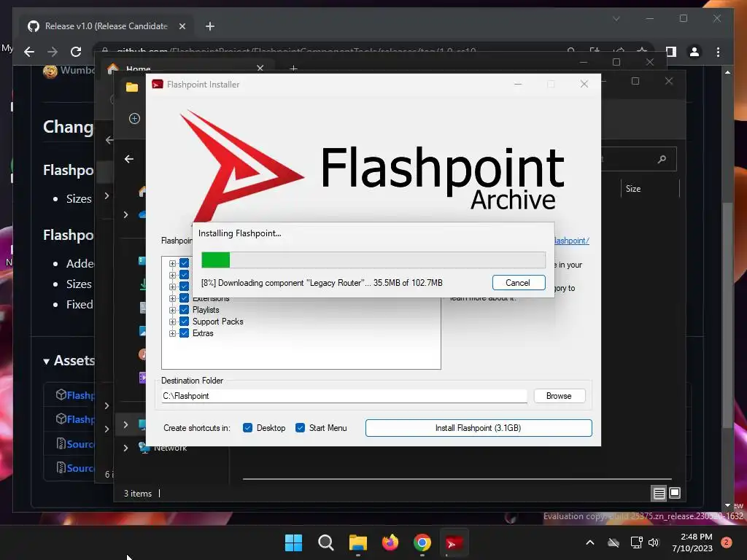Close the Chrome Release v1.0 tab
Image resolution: width=747 pixels, height=560 pixels.
pos(182,26)
